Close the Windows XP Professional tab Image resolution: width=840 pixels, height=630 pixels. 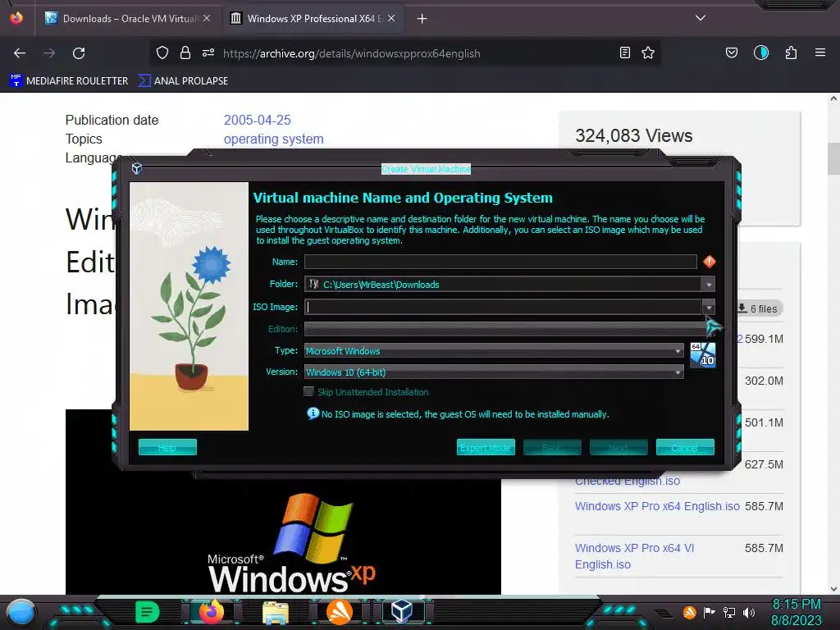pyautogui.click(x=391, y=18)
